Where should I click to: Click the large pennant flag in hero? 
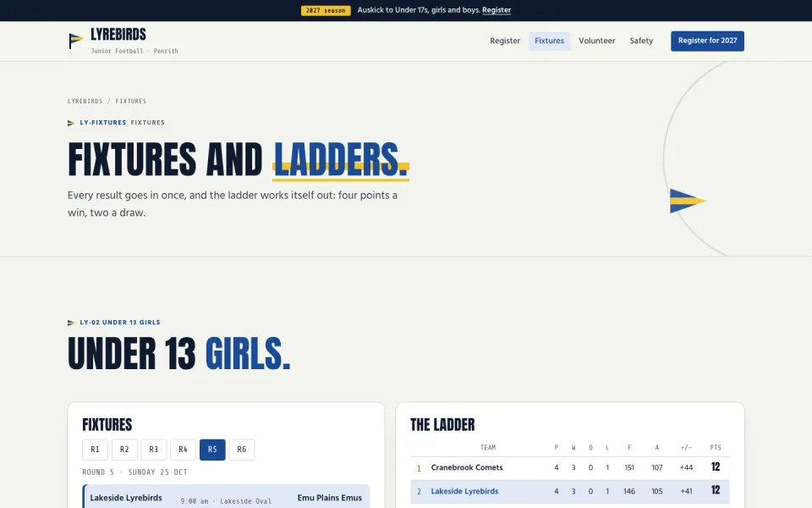click(x=688, y=201)
